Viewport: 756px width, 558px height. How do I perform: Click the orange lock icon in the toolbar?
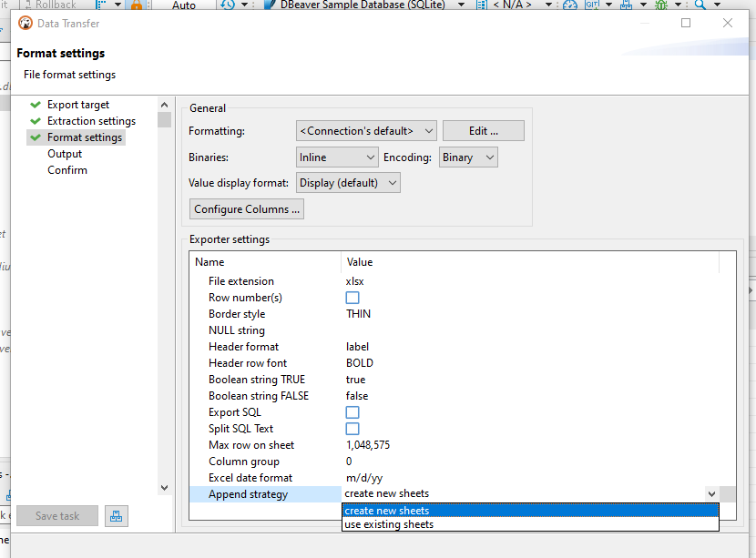[136, 5]
